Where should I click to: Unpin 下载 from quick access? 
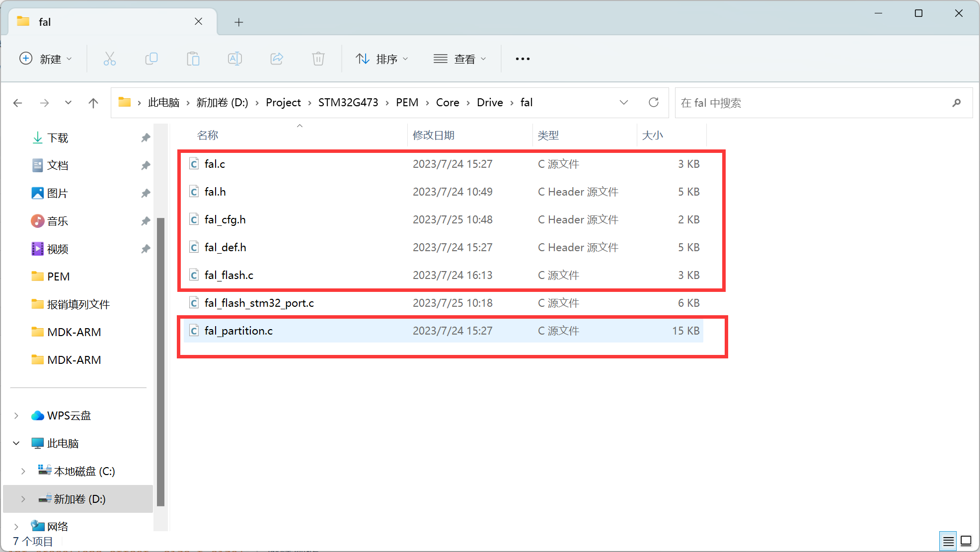[146, 138]
